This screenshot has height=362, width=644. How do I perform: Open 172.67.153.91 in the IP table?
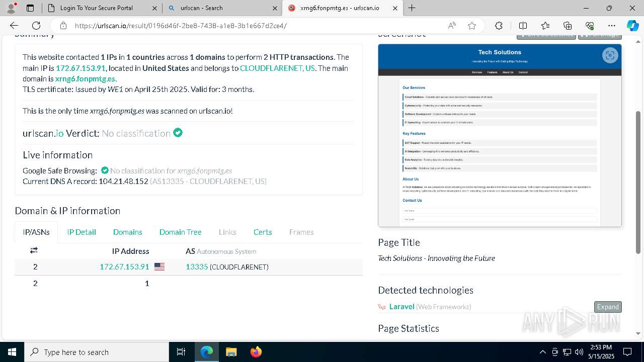(124, 267)
